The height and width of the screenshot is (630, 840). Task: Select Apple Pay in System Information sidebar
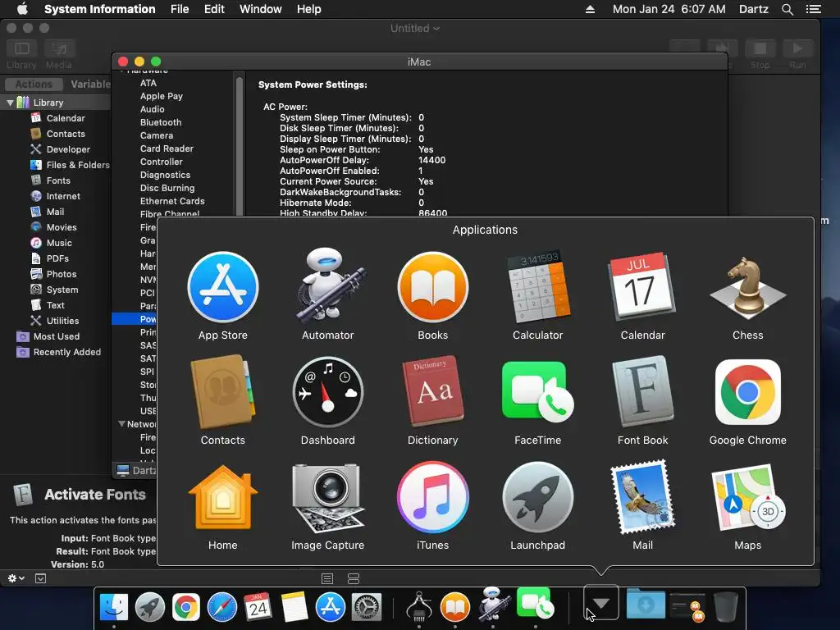(x=162, y=96)
